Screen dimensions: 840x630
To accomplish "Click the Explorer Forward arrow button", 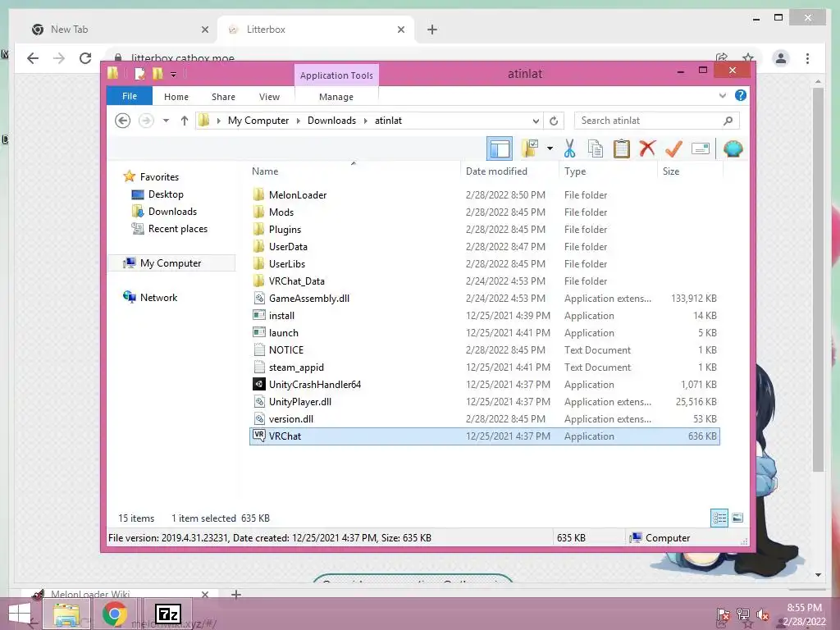I will (146, 121).
